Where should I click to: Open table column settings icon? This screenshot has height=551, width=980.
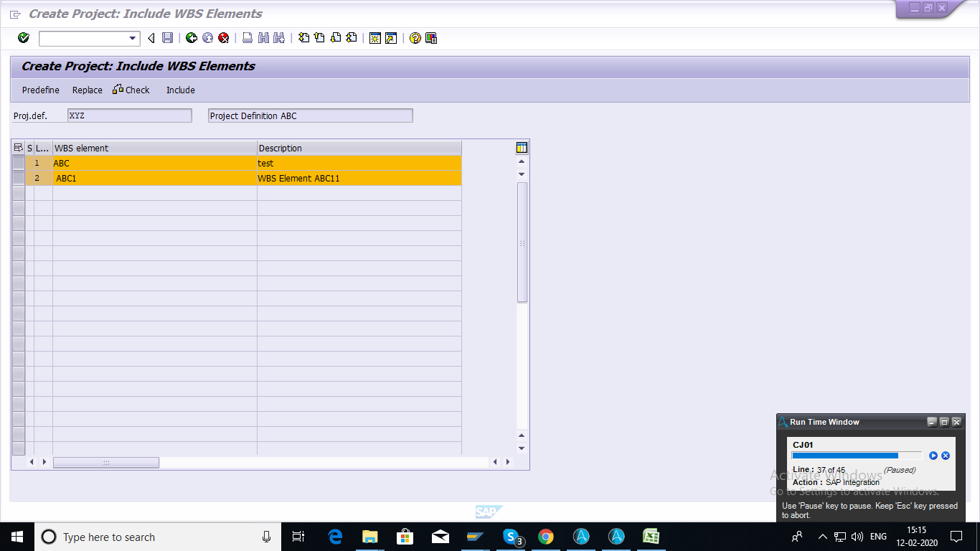522,148
